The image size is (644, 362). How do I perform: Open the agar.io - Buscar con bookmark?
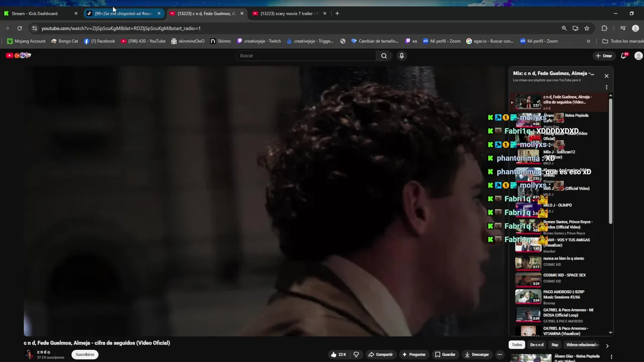[x=490, y=41]
